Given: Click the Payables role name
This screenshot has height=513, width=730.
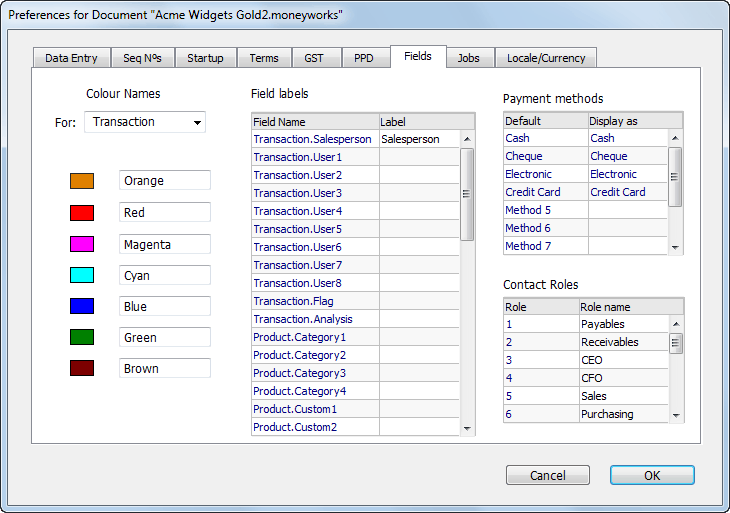Looking at the screenshot, I should coord(624,324).
